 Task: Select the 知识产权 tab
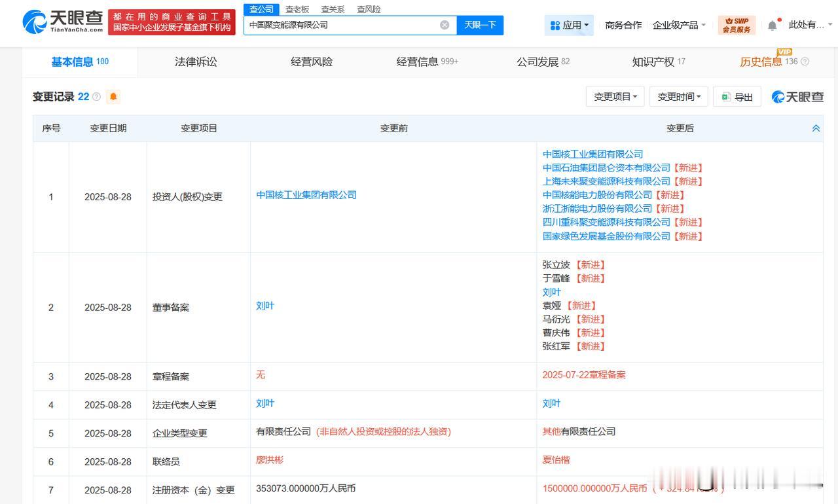tap(659, 62)
